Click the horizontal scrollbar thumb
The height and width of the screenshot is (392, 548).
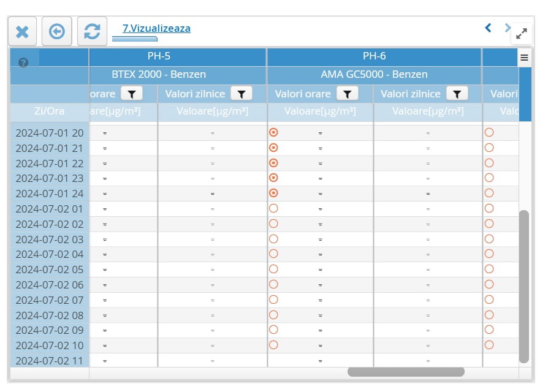(x=406, y=372)
